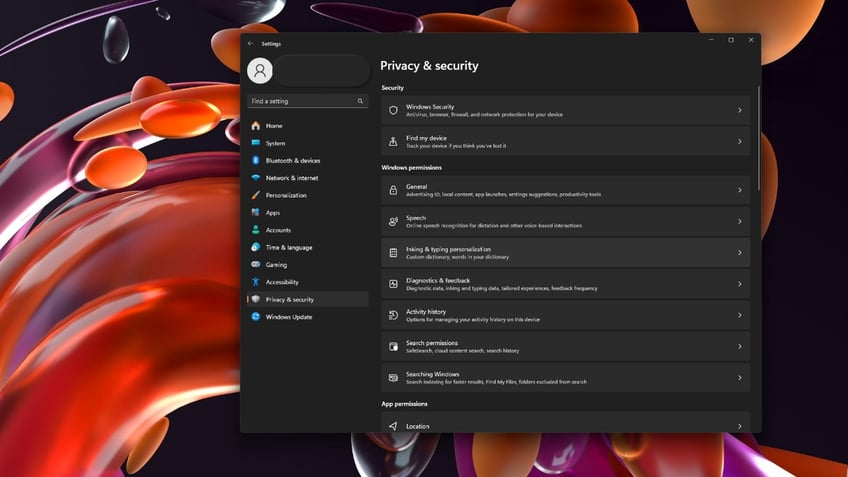Open Diagnostics & feedback chevron
The height and width of the screenshot is (477, 848).
tap(740, 284)
